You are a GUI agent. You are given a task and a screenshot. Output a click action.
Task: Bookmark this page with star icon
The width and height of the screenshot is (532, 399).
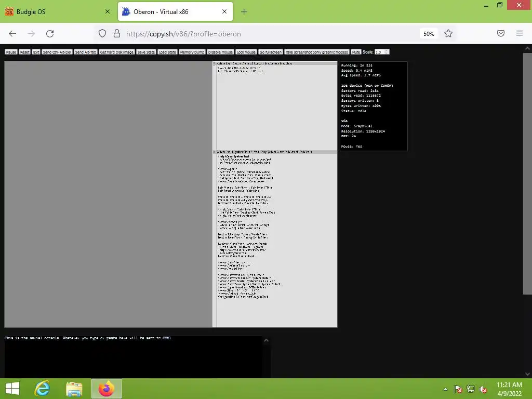[x=448, y=34]
